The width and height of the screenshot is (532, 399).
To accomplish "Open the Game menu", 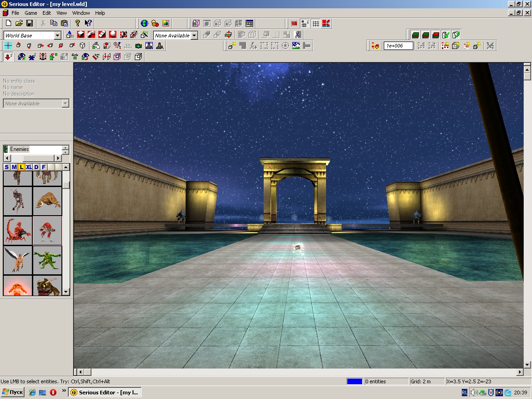I will (x=31, y=13).
